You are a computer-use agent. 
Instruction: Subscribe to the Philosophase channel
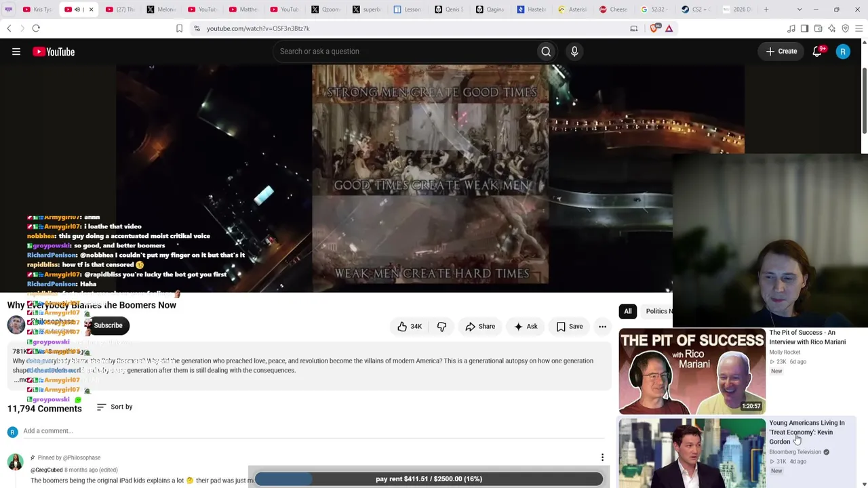click(x=108, y=325)
